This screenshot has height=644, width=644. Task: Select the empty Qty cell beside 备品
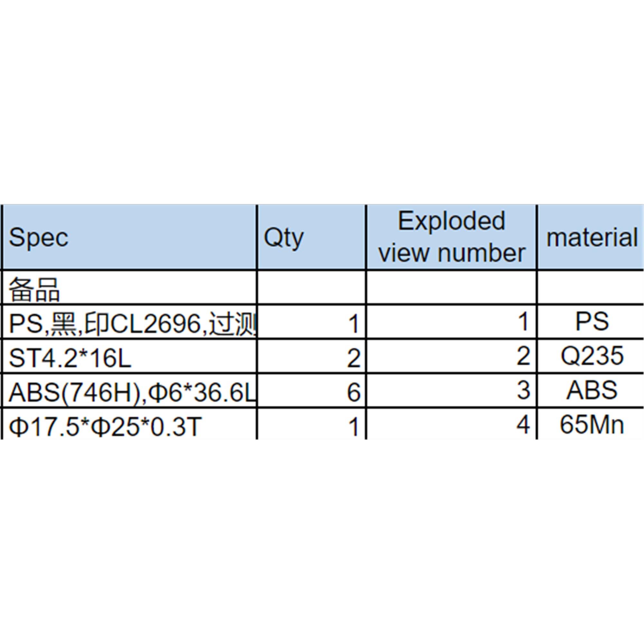coord(312,287)
